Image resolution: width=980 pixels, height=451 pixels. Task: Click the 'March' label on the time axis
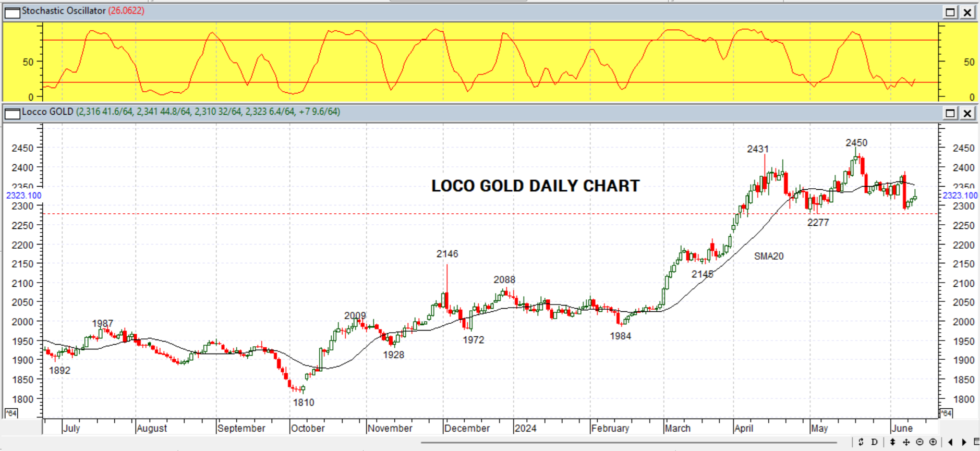click(x=678, y=428)
